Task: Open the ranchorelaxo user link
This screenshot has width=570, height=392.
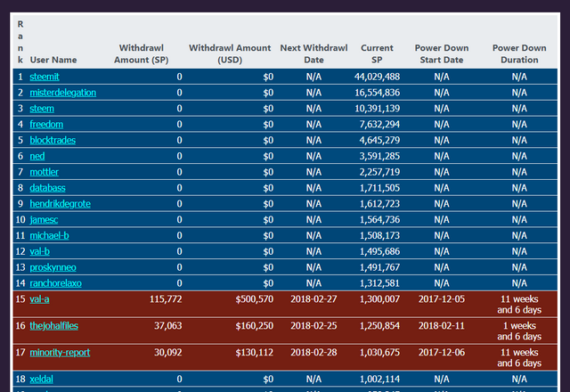Action: coord(55,283)
